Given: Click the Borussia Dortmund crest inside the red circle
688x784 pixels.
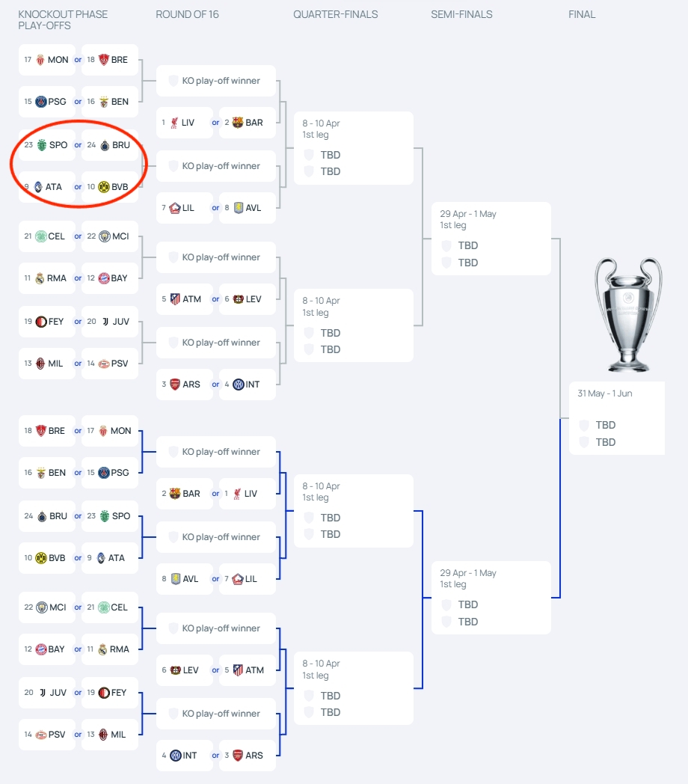Looking at the screenshot, I should click(x=104, y=187).
